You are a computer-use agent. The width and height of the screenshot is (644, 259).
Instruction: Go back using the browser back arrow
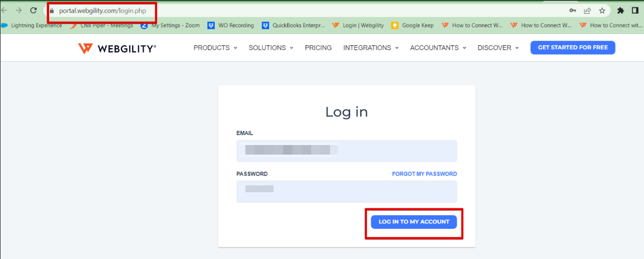tap(3, 11)
